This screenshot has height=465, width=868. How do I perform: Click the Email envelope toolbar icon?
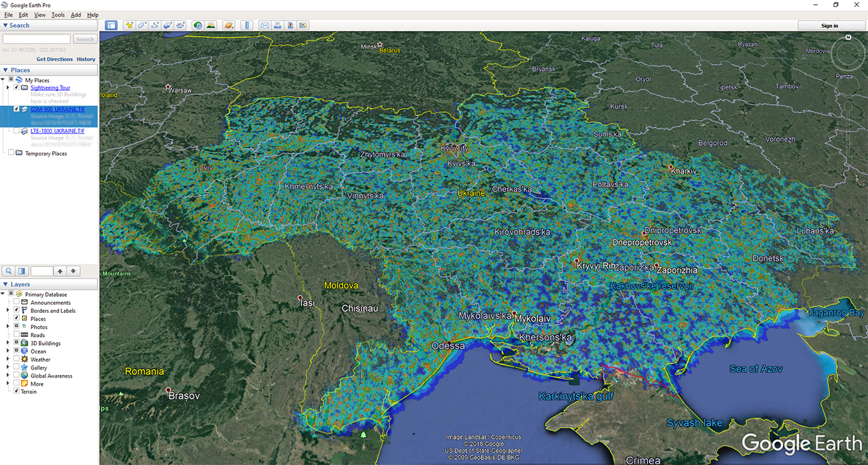tap(264, 25)
